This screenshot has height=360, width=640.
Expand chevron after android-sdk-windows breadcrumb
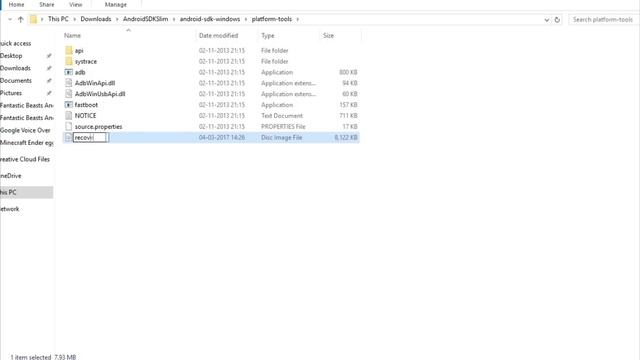point(246,19)
